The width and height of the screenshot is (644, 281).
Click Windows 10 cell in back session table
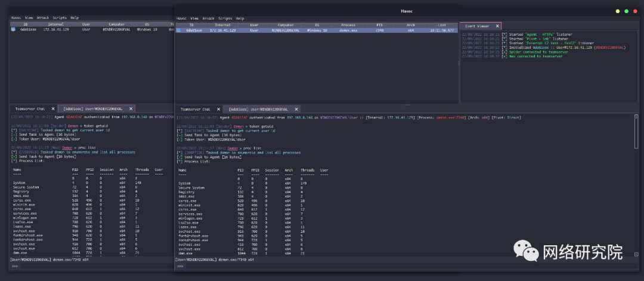coord(146,30)
